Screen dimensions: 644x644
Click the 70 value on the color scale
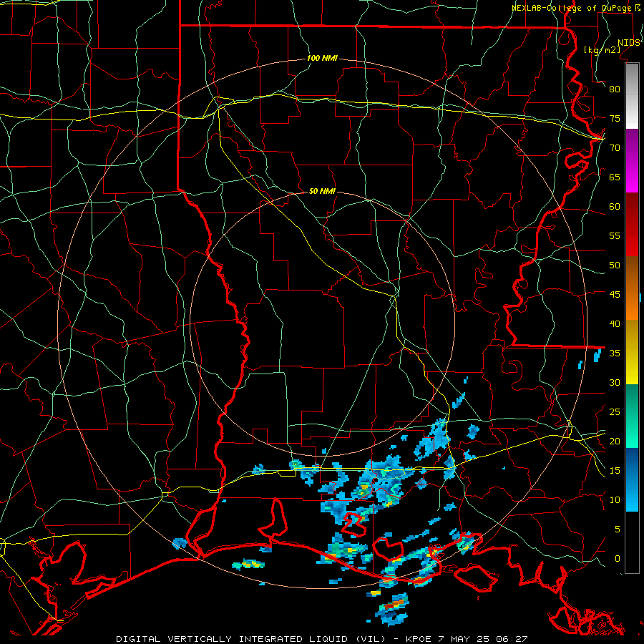[615, 148]
